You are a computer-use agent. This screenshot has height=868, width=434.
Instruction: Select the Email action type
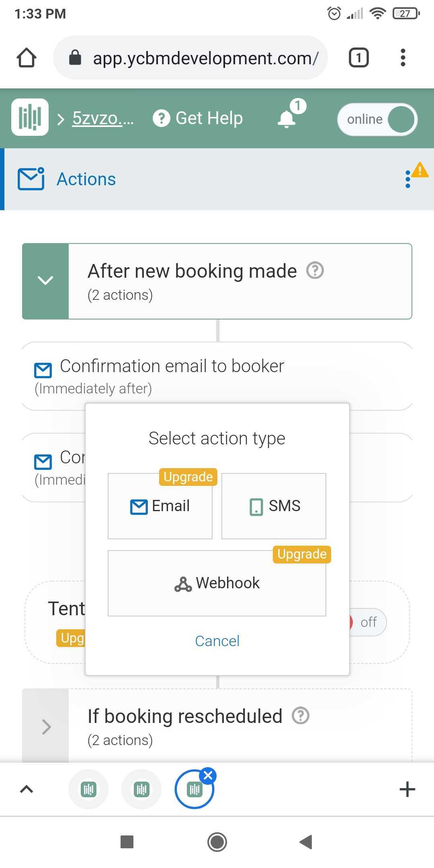[160, 506]
